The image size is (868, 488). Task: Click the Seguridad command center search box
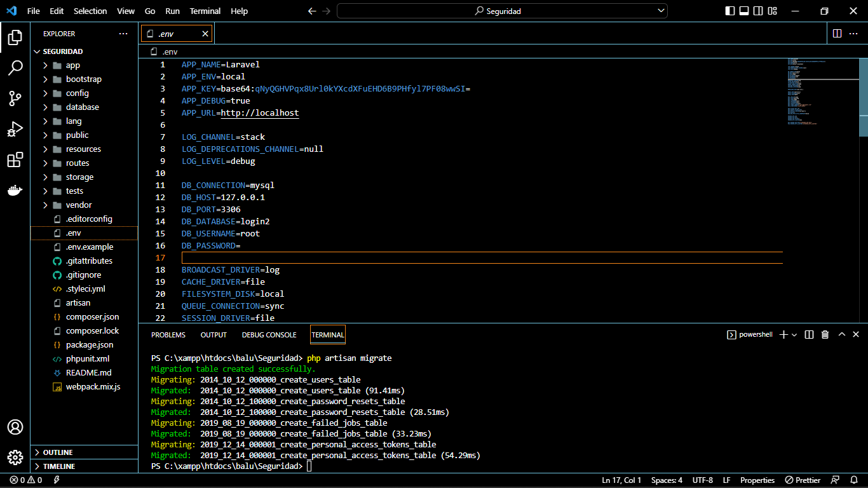502,11
